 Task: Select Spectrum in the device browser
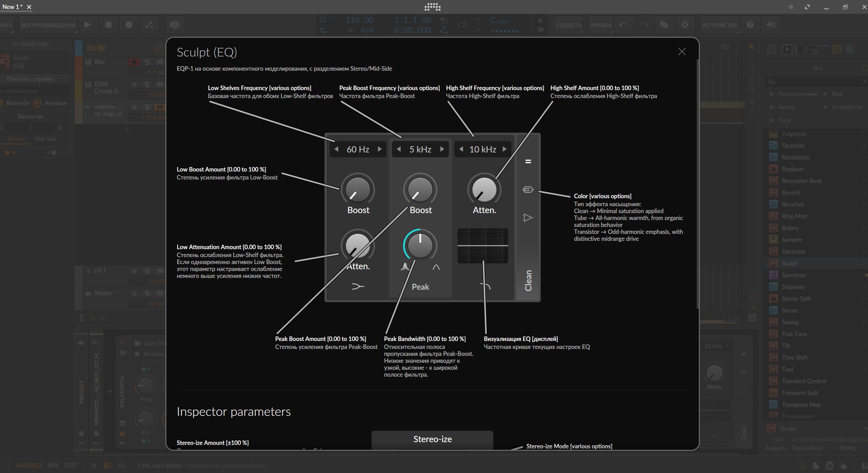coord(794,275)
